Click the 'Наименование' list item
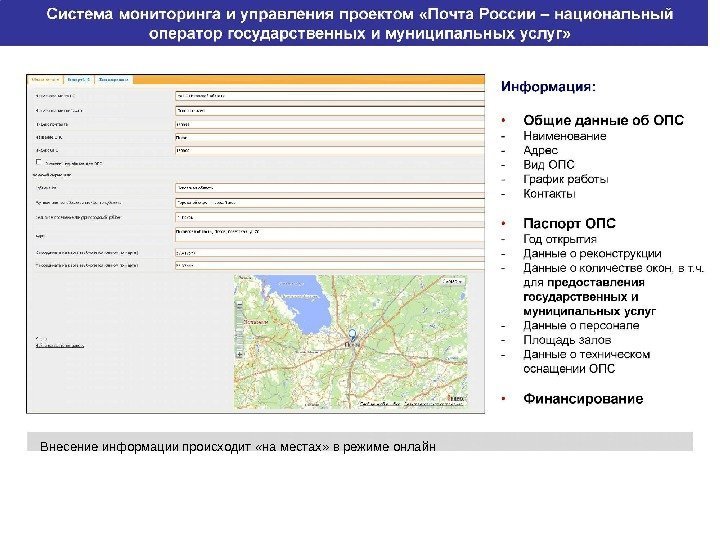The image size is (720, 540). [565, 136]
